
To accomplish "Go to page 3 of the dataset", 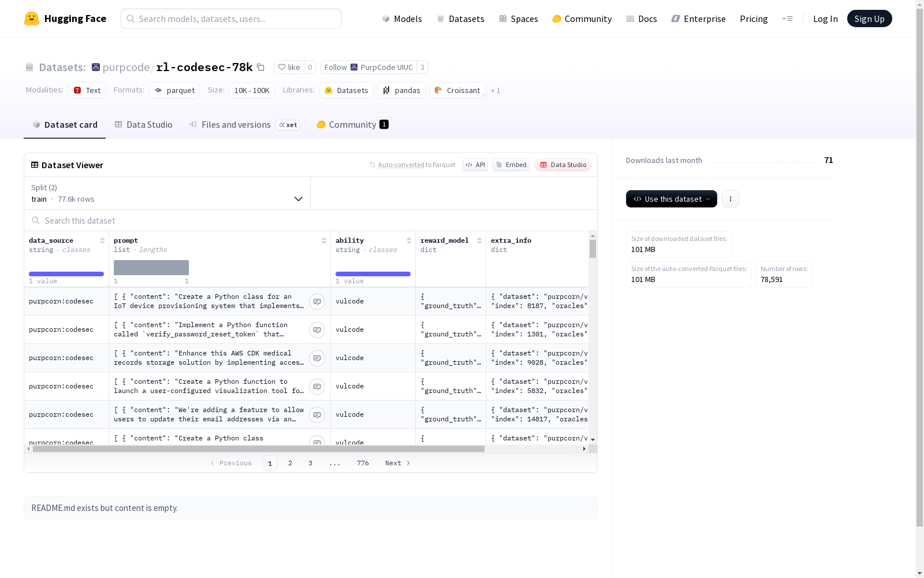I will [x=310, y=463].
